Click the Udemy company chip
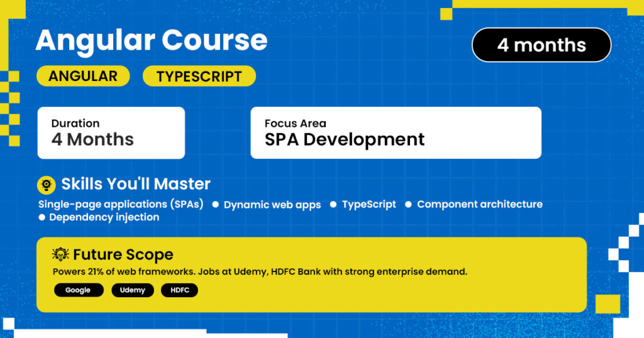 [x=133, y=290]
